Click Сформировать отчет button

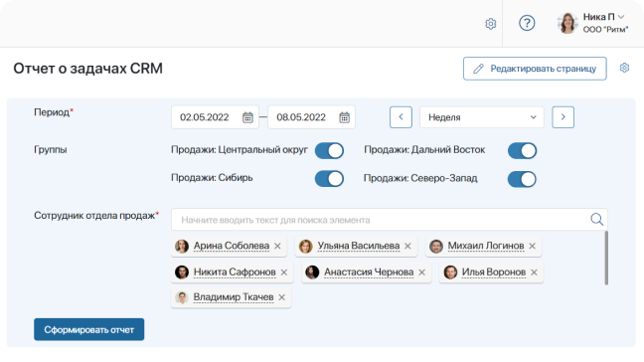[89, 329]
